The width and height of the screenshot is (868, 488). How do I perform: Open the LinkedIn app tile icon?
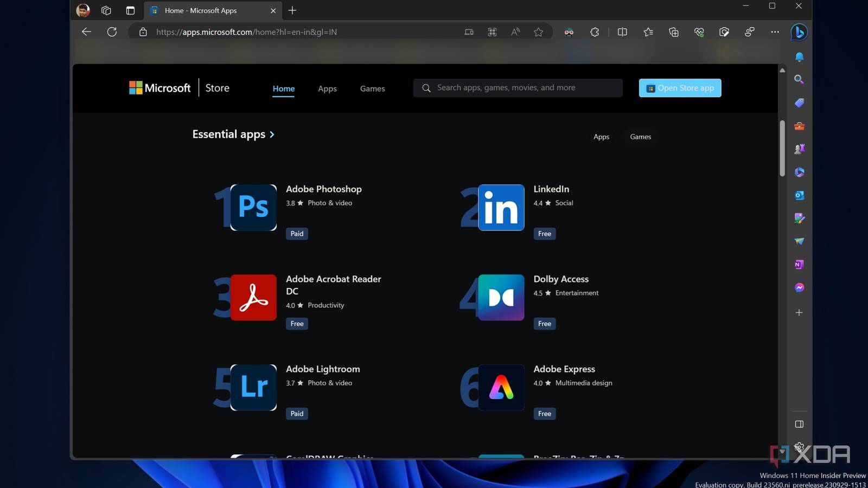coord(501,208)
